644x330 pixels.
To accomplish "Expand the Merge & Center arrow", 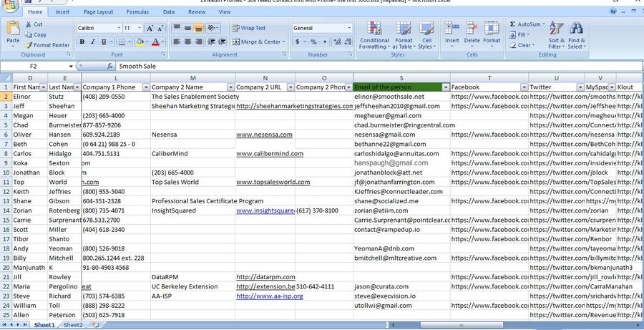I will (284, 42).
